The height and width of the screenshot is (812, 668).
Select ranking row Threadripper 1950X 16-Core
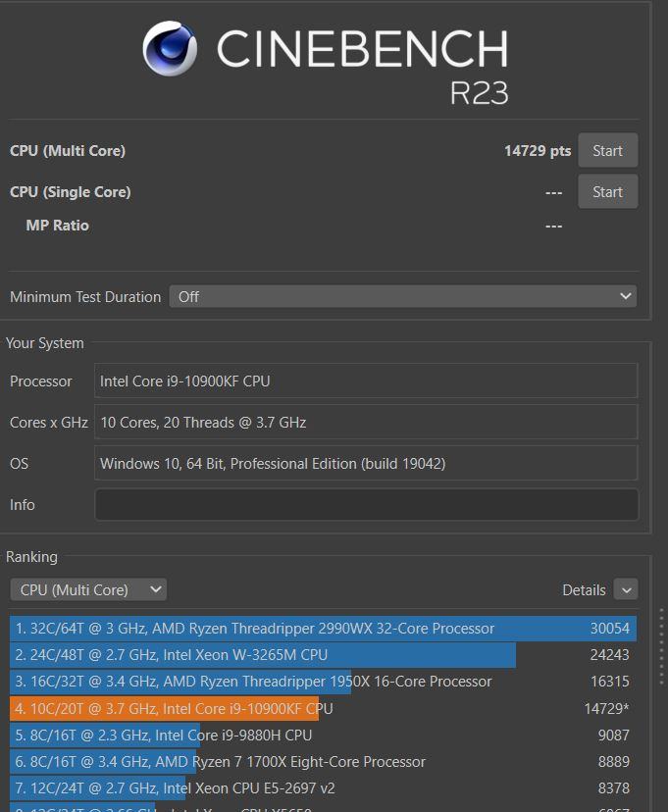pos(323,682)
